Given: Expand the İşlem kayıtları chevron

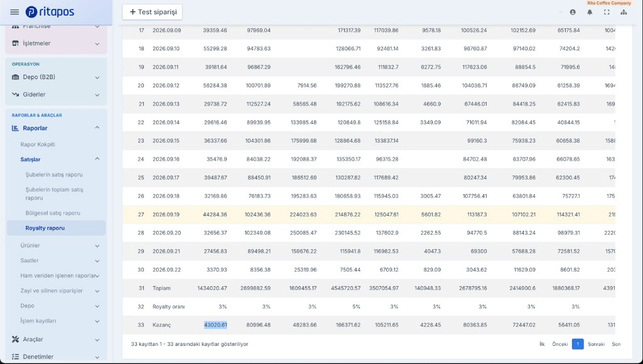Looking at the screenshot, I should pyautogui.click(x=97, y=321).
